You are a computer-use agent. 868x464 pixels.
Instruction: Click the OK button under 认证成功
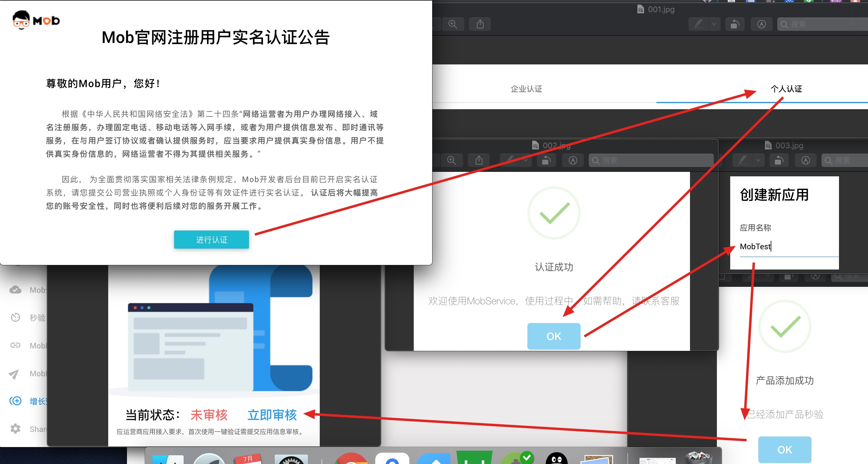(x=554, y=336)
